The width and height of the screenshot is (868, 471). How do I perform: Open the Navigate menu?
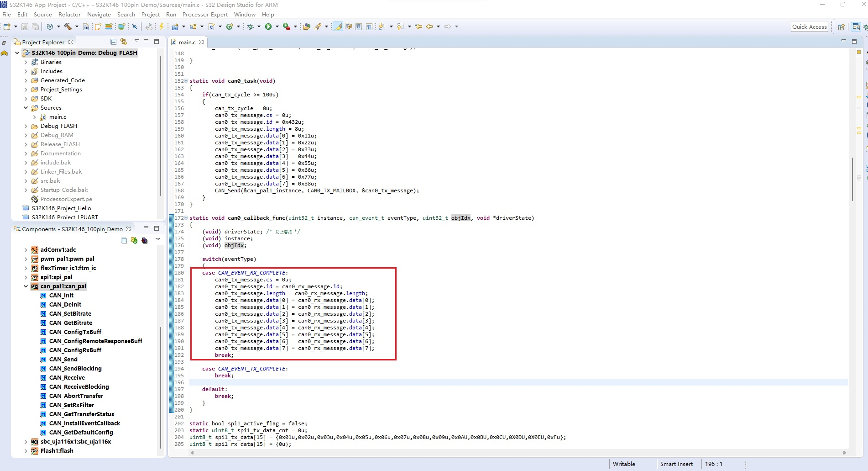(99, 15)
